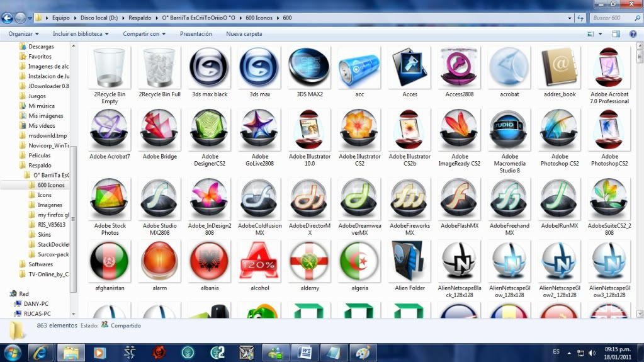Select the alderny flag icon file
The height and width of the screenshot is (362, 644).
pos(309,266)
